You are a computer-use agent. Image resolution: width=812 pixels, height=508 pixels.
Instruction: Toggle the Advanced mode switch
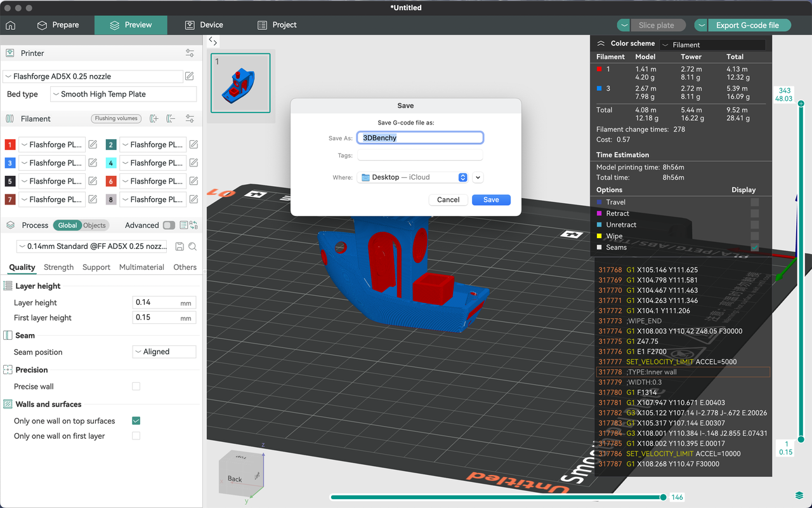pos(169,225)
